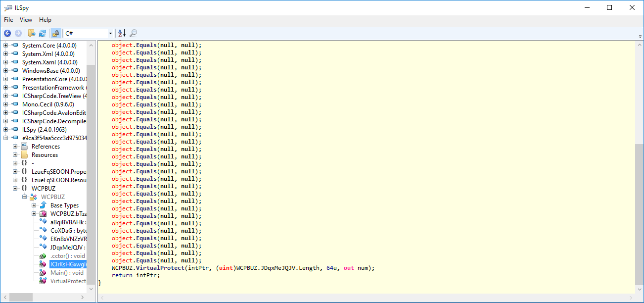Click the Resources folder icon

pyautogui.click(x=24, y=155)
